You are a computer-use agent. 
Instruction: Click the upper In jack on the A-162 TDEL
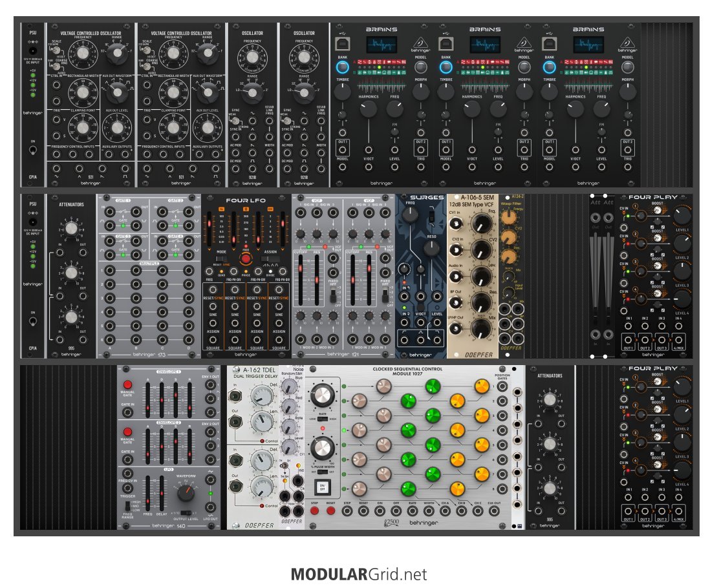pos(235,396)
